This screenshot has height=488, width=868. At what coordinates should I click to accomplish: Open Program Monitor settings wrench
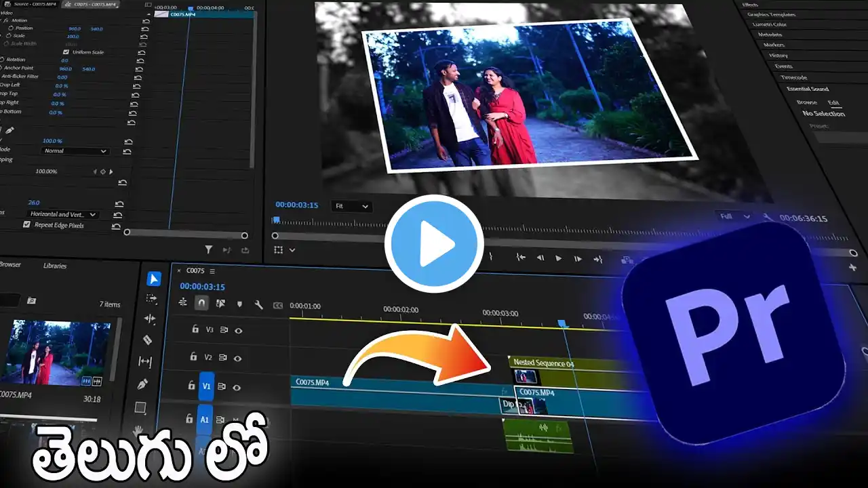pyautogui.click(x=767, y=217)
